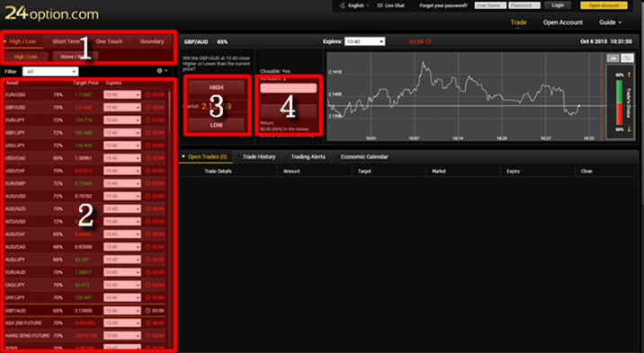
Task: Click the Live Chat icon
Action: pos(380,5)
